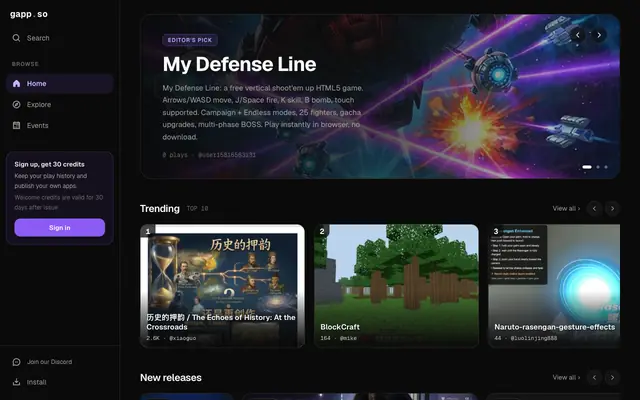Click the rank 1 badge on Echoes card

click(x=148, y=231)
